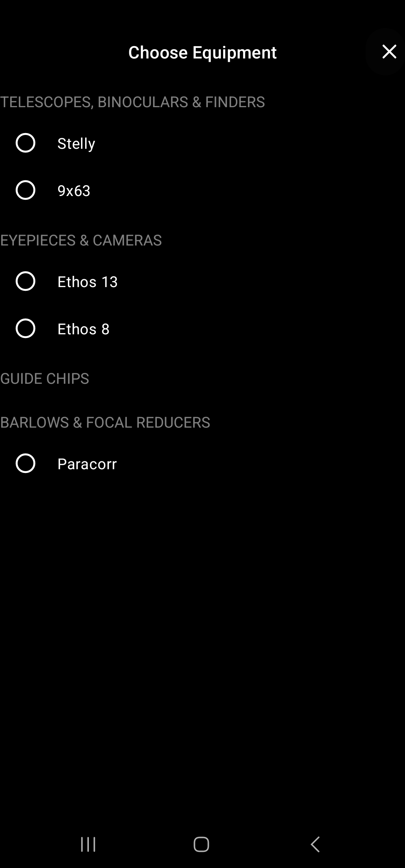Tap the Telescopes, Binoculars & Finders header

(132, 102)
